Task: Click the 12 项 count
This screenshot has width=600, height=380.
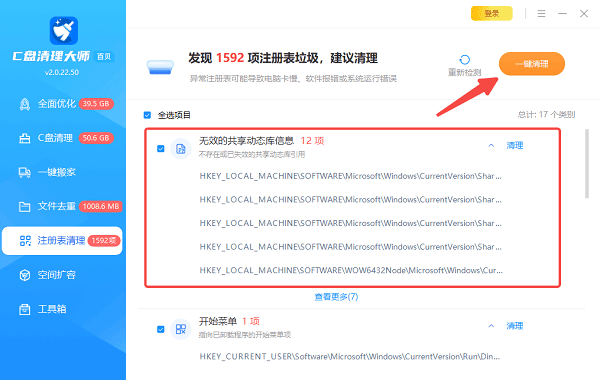Action: point(312,141)
